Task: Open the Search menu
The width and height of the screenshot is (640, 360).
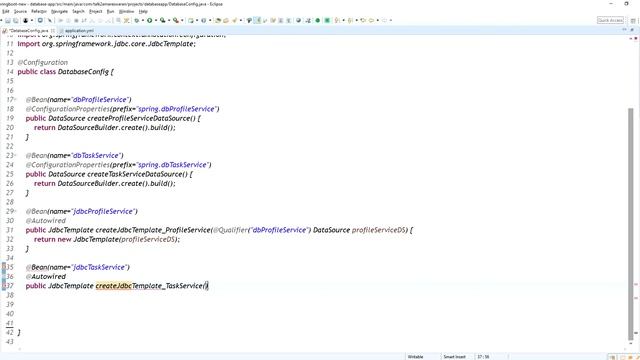Action: 78,11
